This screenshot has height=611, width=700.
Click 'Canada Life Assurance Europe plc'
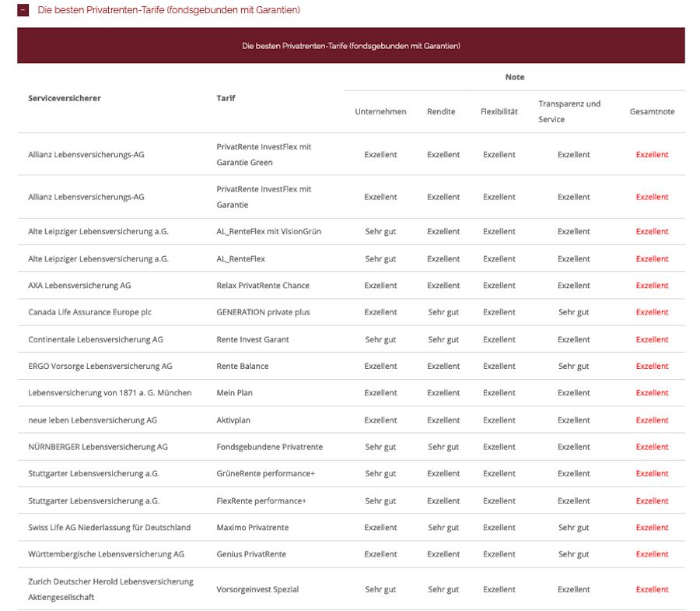[x=89, y=312]
